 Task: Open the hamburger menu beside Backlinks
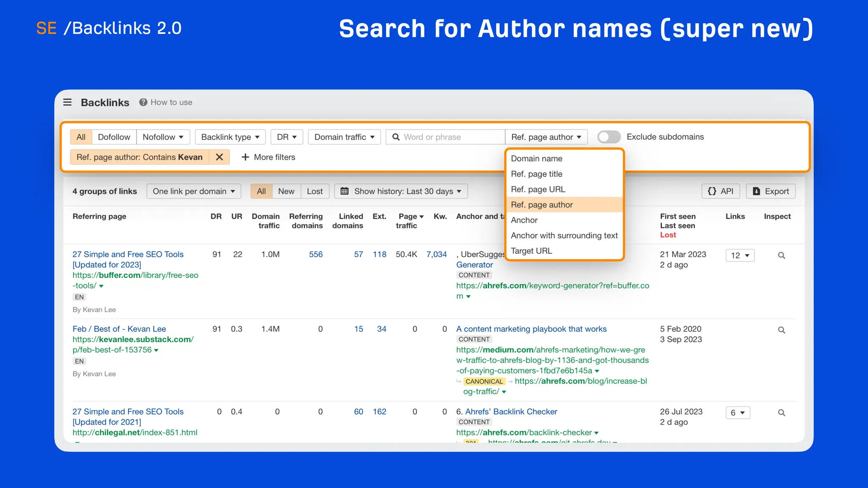click(67, 102)
